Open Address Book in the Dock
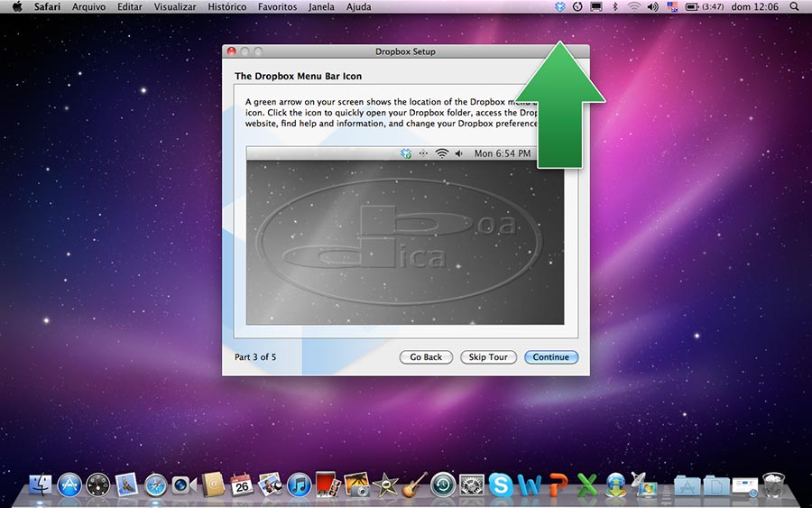The width and height of the screenshot is (812, 508). 213,485
